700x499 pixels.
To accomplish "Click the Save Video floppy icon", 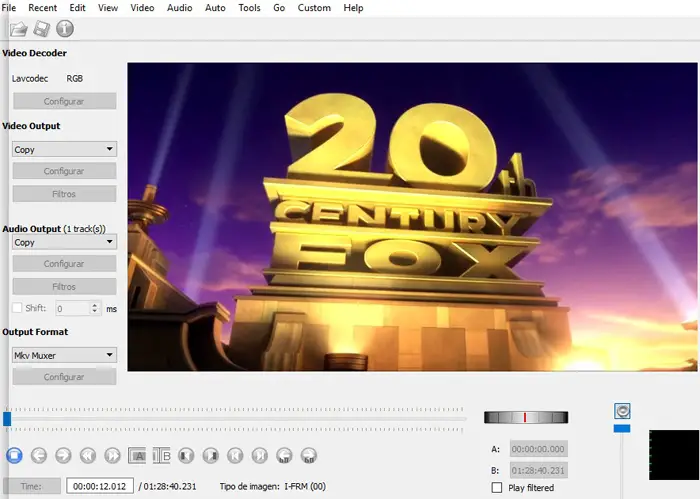I will pos(42,29).
